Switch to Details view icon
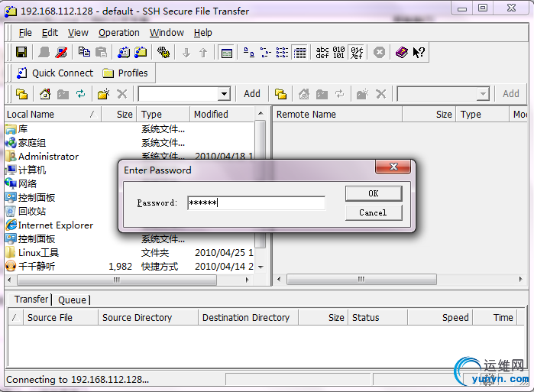Image resolution: width=534 pixels, height=392 pixels. point(299,53)
